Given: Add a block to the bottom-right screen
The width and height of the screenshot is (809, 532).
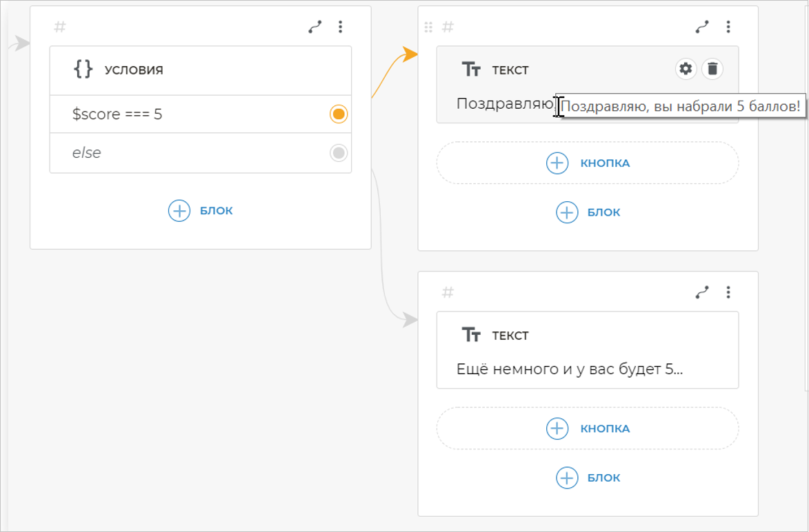Looking at the screenshot, I should click(x=588, y=478).
